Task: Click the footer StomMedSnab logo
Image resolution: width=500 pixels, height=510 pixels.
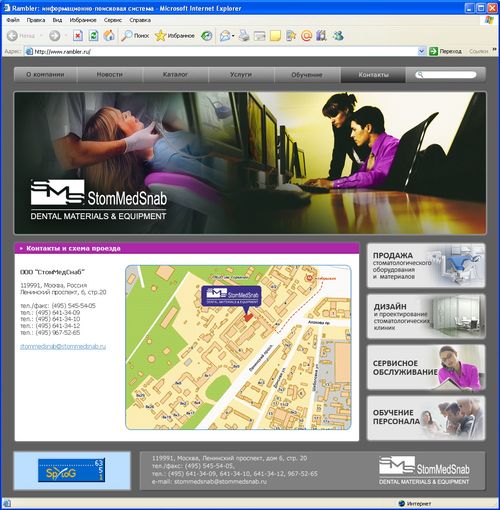Action: [x=424, y=470]
